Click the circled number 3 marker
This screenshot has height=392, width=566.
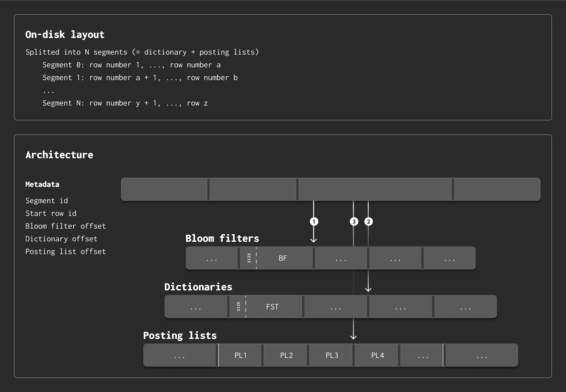354,222
